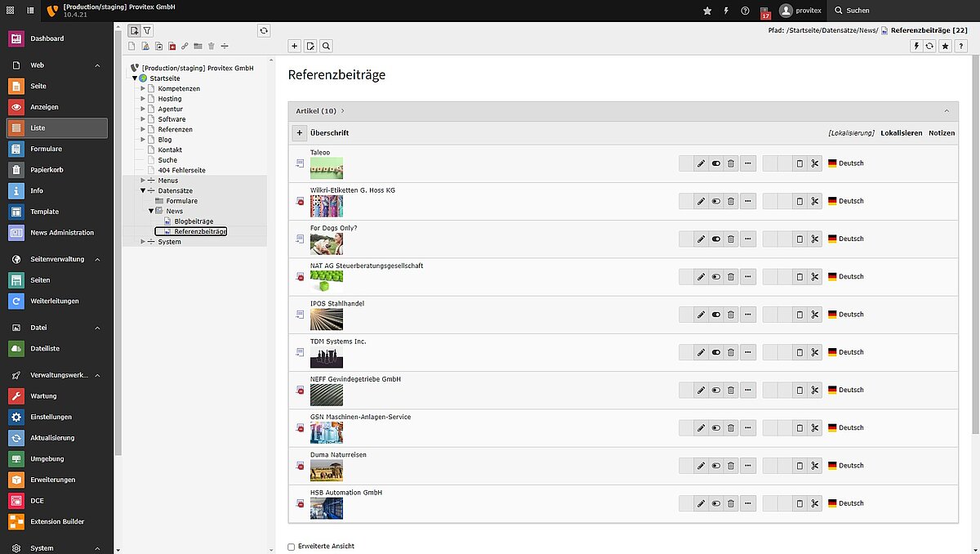The width and height of the screenshot is (980, 554).
Task: Delete the NEFF Gewindegetriebe GmbH record
Action: coord(731,390)
